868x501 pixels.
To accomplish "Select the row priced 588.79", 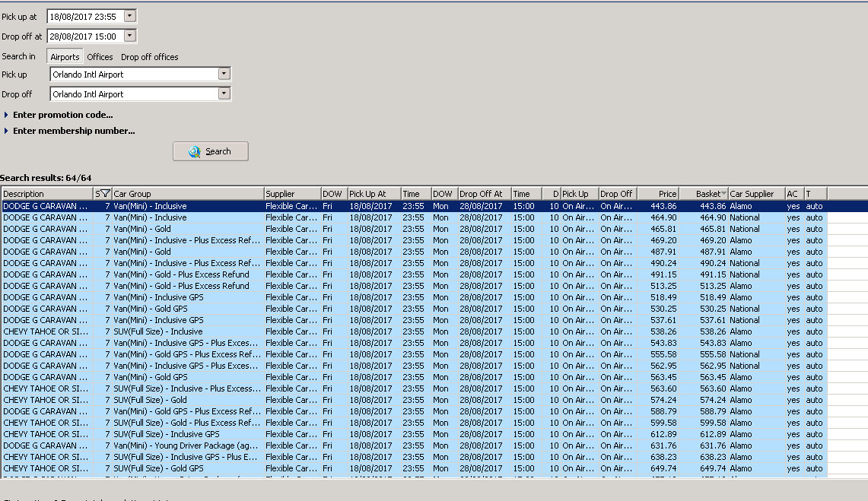I will (x=414, y=411).
